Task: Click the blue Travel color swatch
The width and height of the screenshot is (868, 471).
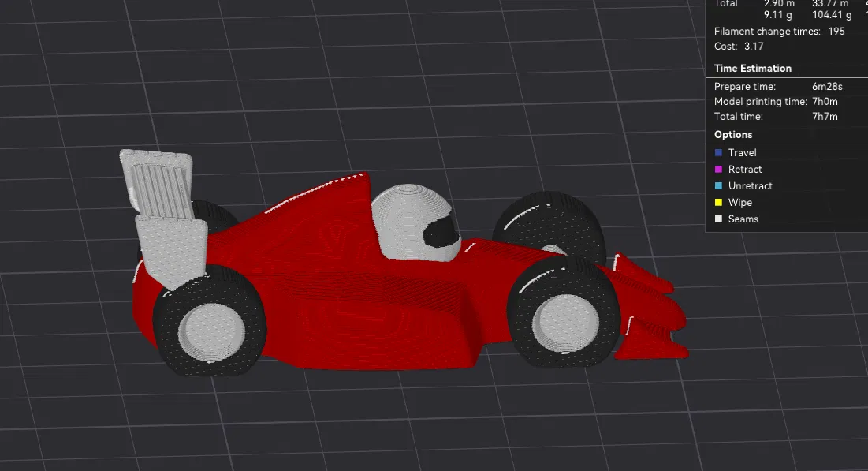Action: (x=720, y=152)
